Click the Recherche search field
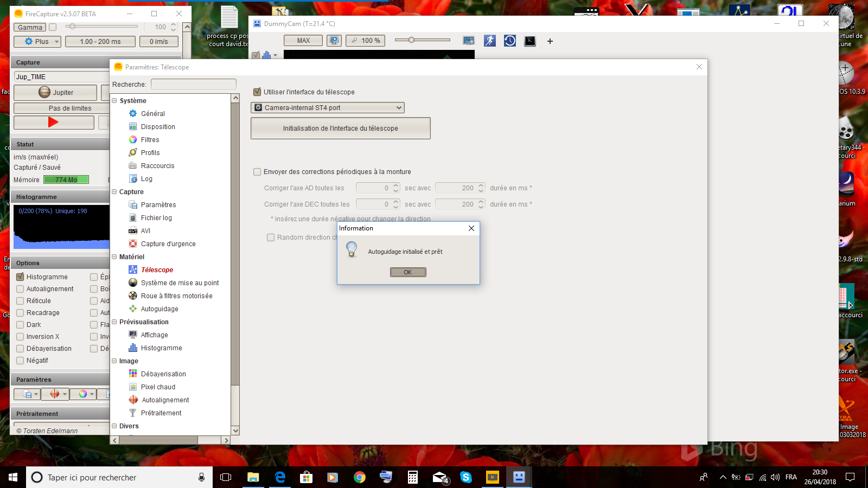Image resolution: width=868 pixels, height=488 pixels. (193, 85)
